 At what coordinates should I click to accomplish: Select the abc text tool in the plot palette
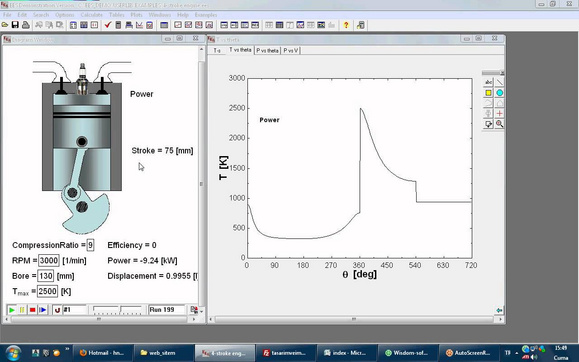pos(488,82)
